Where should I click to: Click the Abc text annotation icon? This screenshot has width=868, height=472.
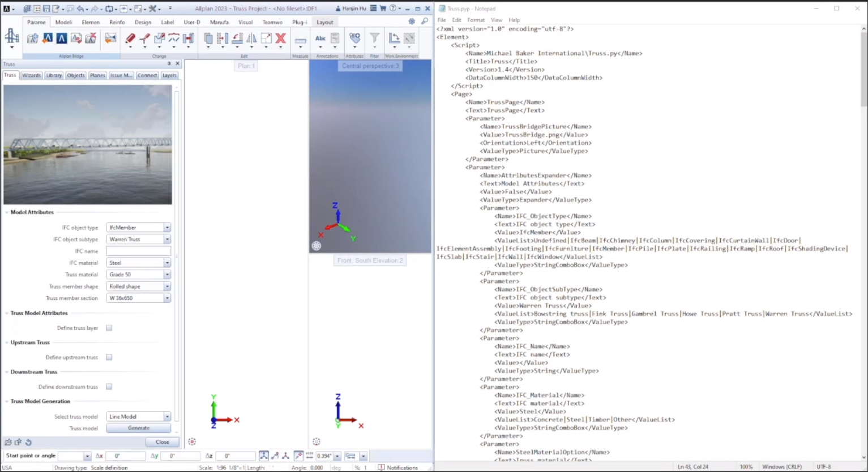pyautogui.click(x=320, y=38)
